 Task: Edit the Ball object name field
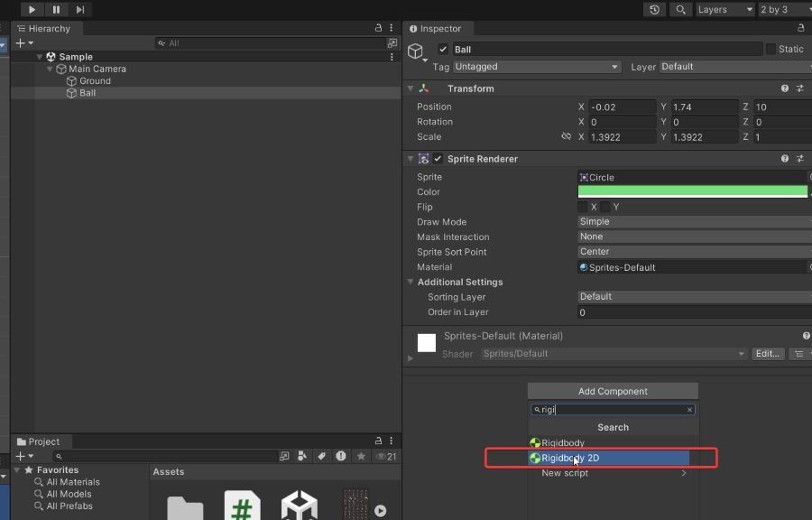point(607,50)
